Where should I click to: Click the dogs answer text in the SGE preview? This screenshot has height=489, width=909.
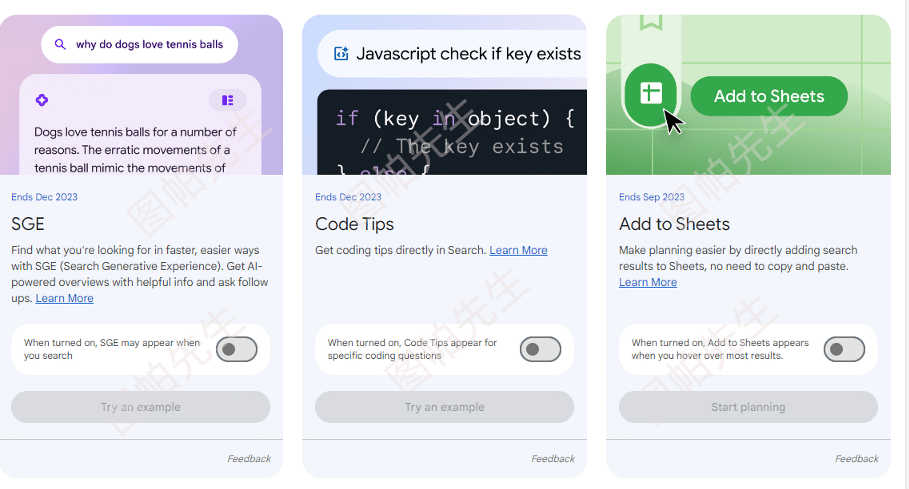[135, 150]
